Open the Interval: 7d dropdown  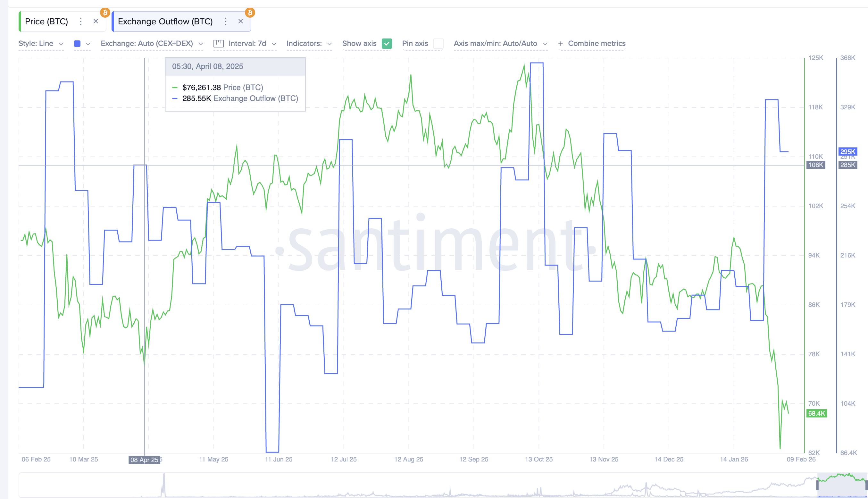[252, 44]
